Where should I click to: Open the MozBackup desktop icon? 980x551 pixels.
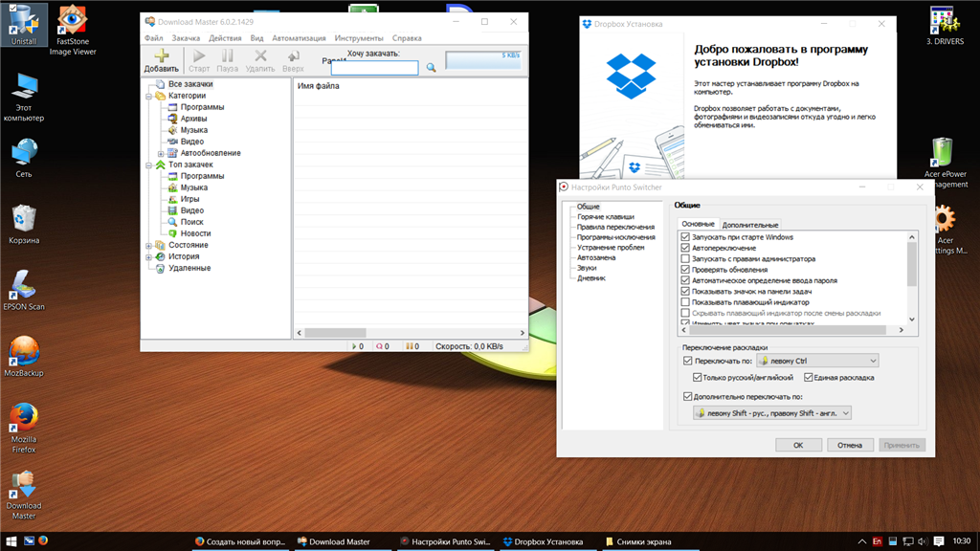click(x=24, y=356)
